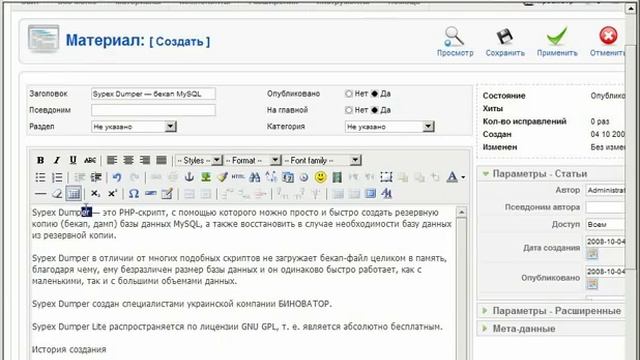The width and height of the screenshot is (640, 360).
Task: Insert a horizontal rule line
Action: pyautogui.click(x=40, y=194)
